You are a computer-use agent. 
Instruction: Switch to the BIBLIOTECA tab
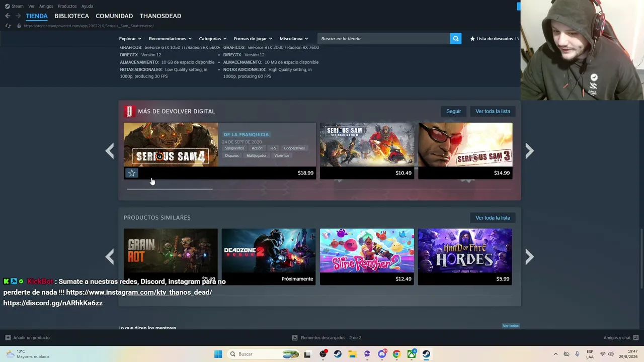tap(71, 16)
